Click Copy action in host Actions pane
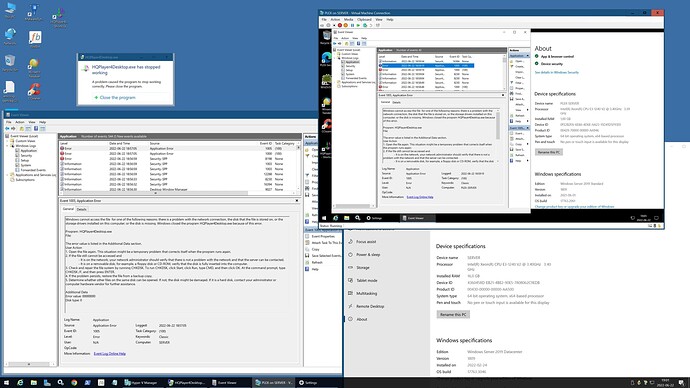690x388 pixels. point(315,249)
